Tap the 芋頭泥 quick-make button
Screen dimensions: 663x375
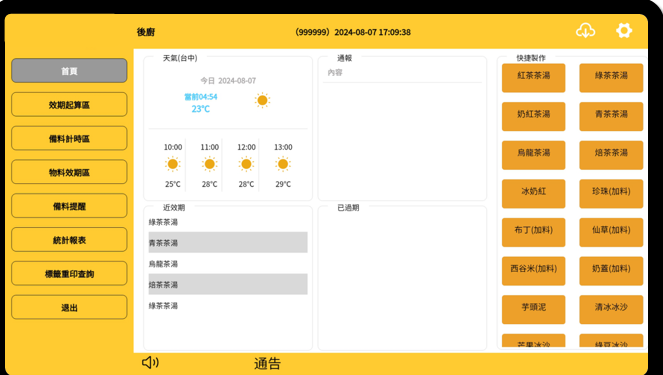[534, 309]
